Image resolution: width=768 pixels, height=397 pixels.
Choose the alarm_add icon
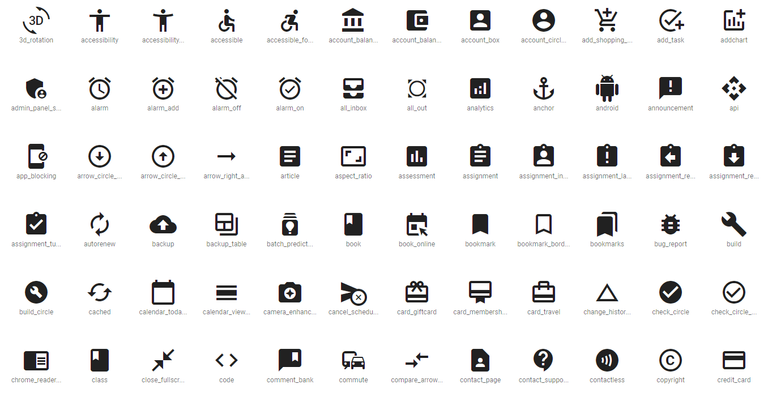[163, 89]
